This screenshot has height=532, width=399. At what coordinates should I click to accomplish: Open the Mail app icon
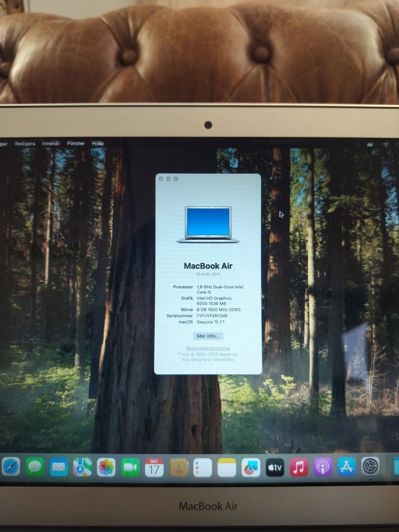tap(59, 467)
